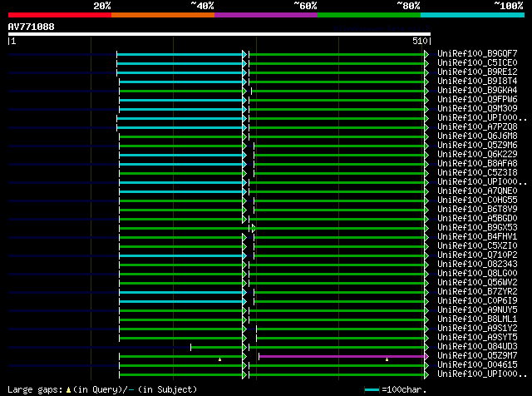
Task: Click the cyan alignment bar in Q710P2 row
Action: pyautogui.click(x=181, y=255)
